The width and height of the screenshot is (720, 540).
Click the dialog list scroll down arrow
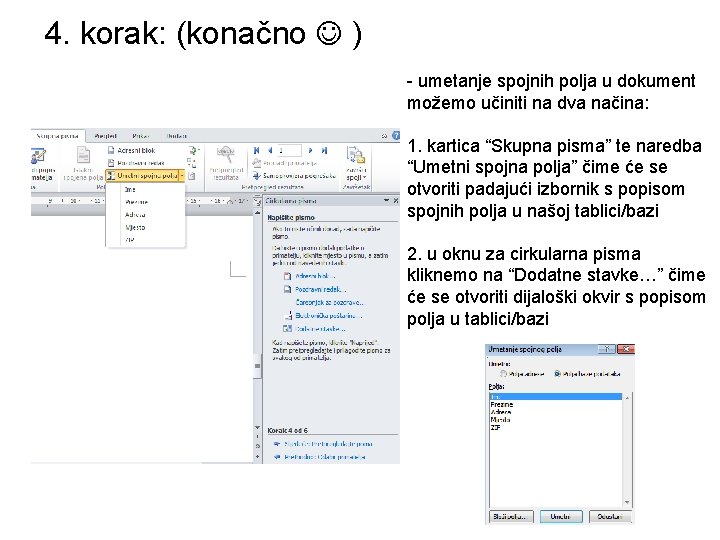(627, 502)
